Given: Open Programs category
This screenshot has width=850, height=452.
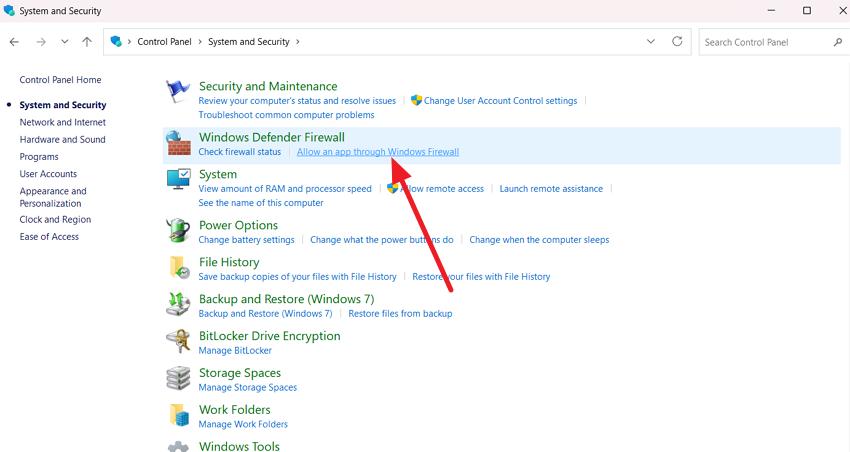Looking at the screenshot, I should [x=39, y=157].
